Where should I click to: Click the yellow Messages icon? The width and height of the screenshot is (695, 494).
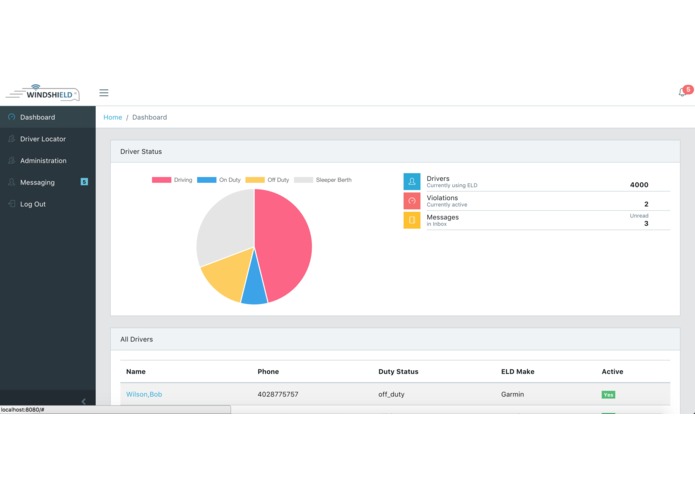[412, 220]
